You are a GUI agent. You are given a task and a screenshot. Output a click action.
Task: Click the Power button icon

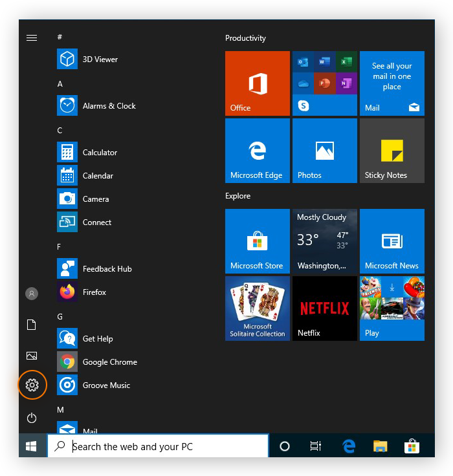coord(32,418)
